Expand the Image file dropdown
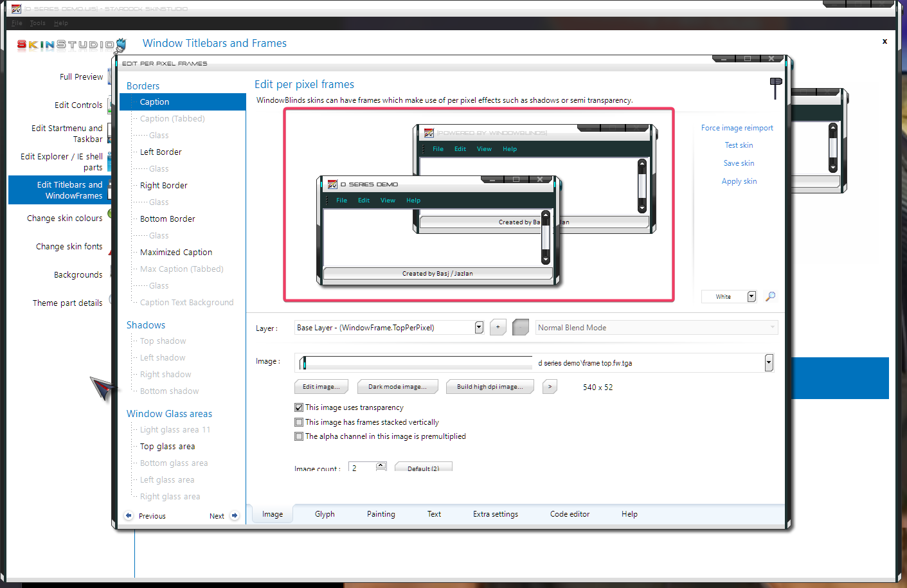 [768, 363]
